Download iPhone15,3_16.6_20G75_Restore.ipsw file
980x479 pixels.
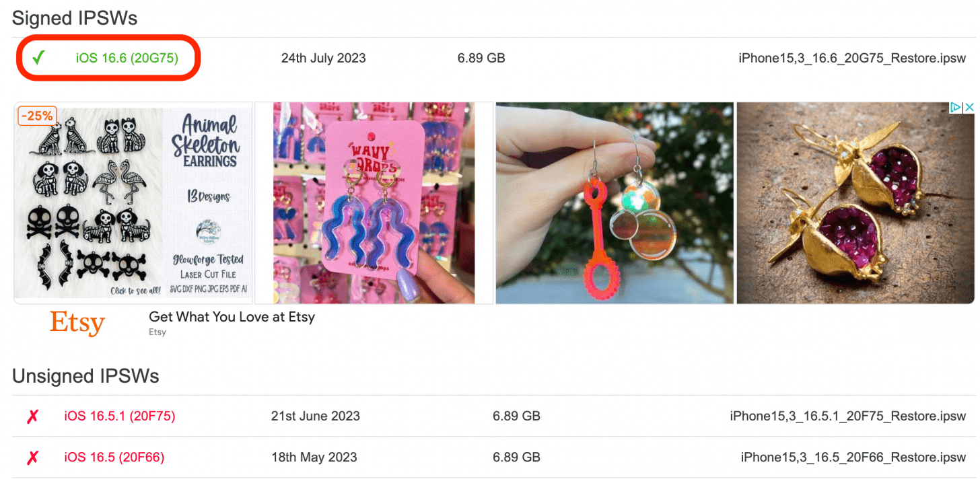852,58
